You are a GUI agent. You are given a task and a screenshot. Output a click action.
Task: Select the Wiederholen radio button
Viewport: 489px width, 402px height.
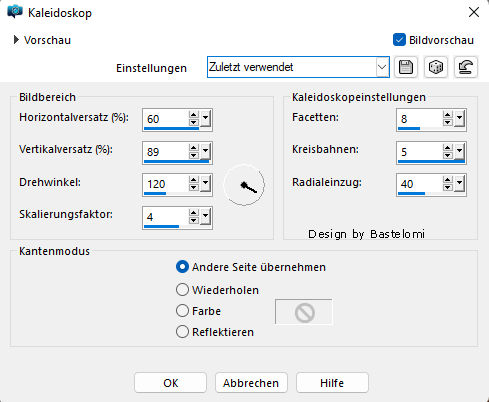pyautogui.click(x=182, y=290)
